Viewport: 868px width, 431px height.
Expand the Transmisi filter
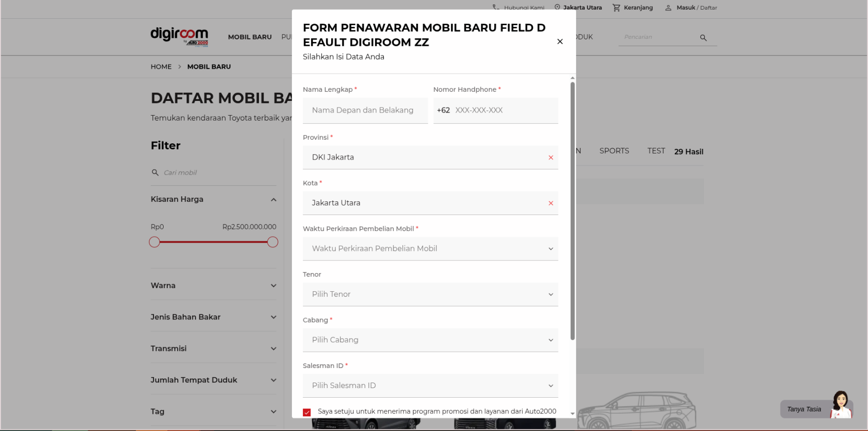pyautogui.click(x=273, y=349)
